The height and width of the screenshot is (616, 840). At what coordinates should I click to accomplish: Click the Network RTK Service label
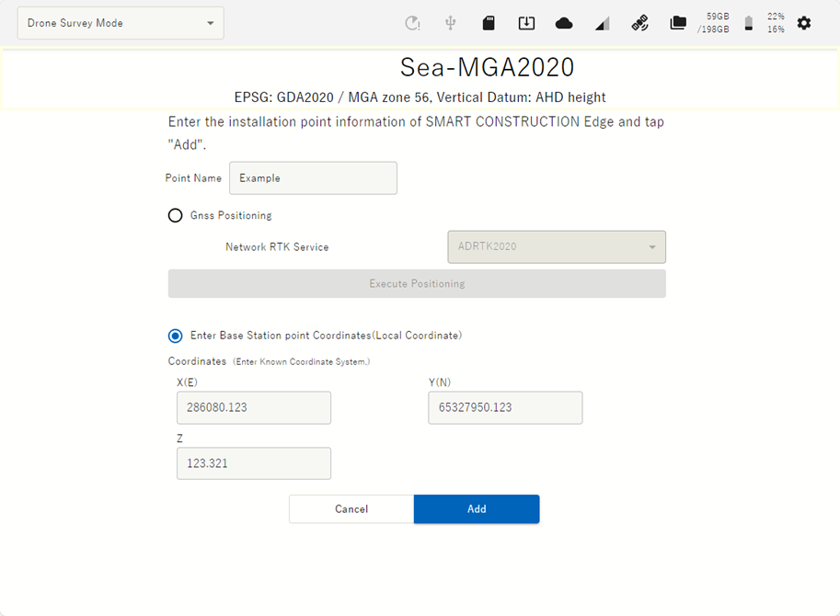point(277,247)
